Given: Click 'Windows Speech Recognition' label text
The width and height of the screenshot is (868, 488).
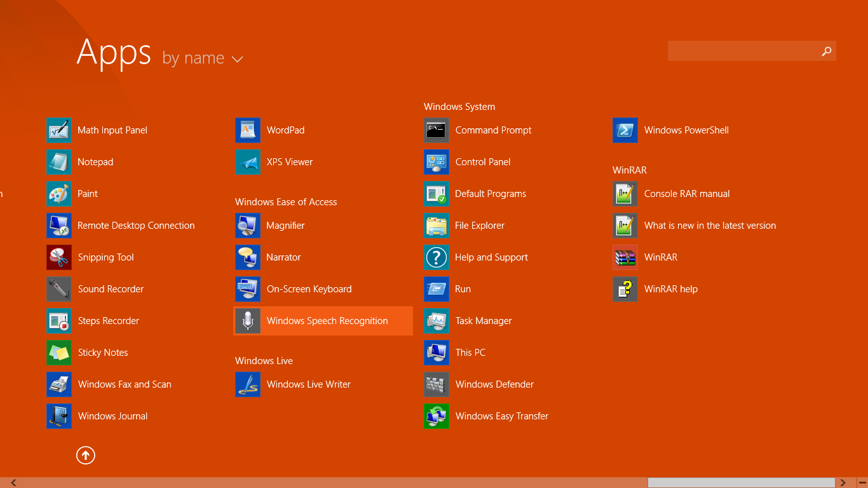Looking at the screenshot, I should pos(327,321).
